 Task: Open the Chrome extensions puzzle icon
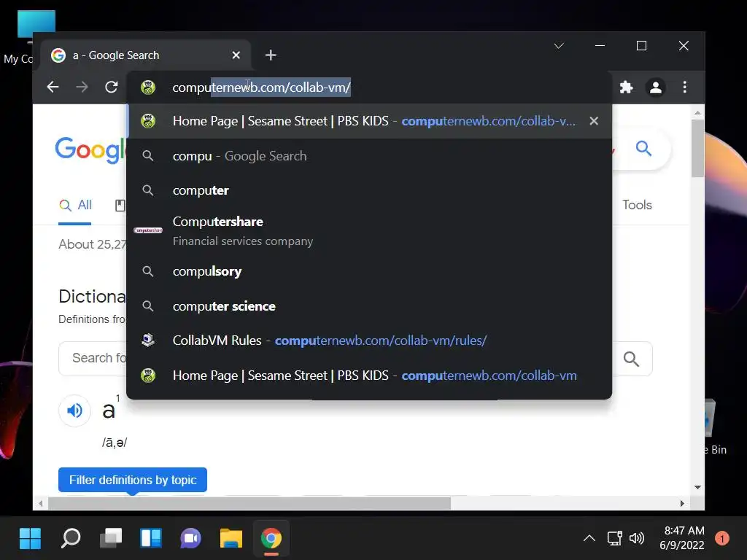(626, 87)
